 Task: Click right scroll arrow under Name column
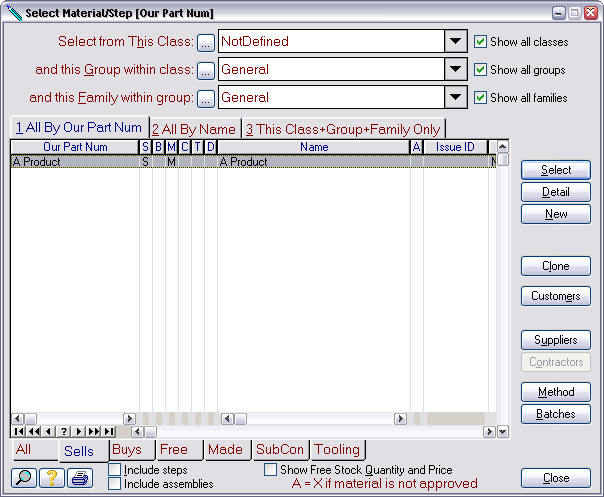401,418
